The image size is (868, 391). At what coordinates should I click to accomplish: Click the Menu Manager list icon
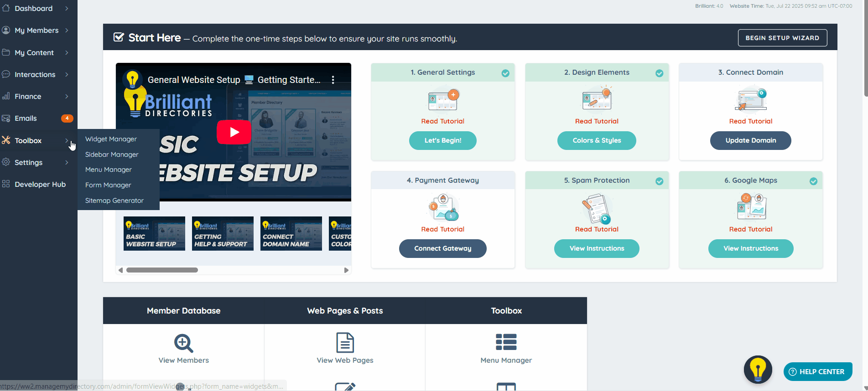[x=506, y=342]
